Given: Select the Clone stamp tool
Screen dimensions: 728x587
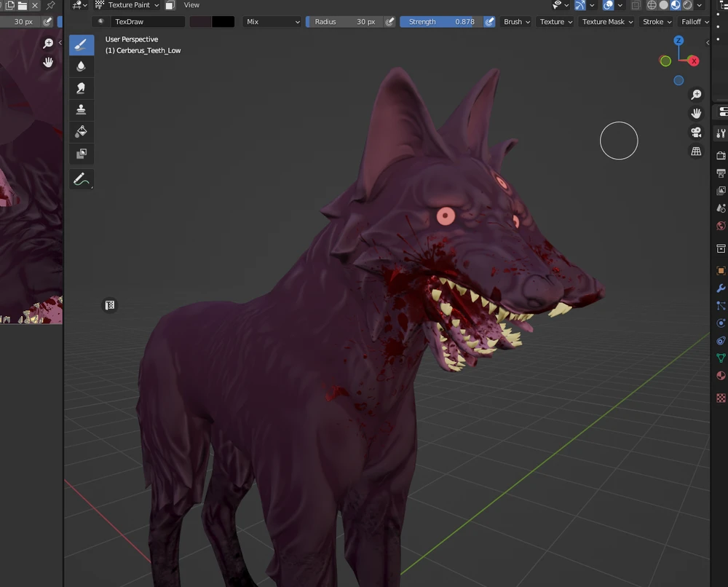Looking at the screenshot, I should (x=82, y=109).
